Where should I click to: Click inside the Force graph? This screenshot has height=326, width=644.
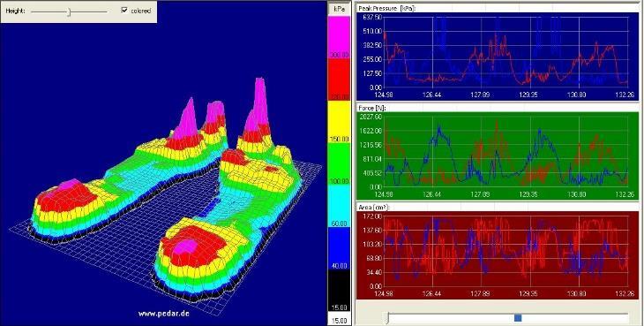point(505,152)
